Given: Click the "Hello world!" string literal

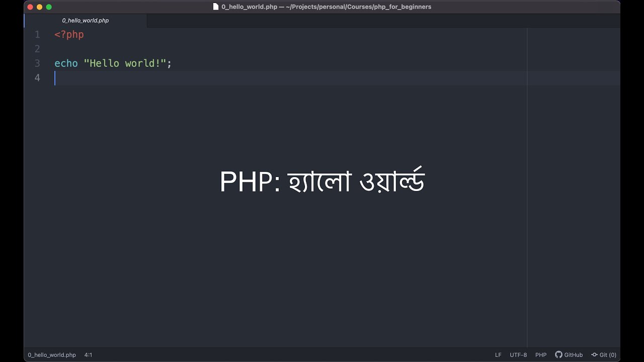Looking at the screenshot, I should tap(125, 63).
